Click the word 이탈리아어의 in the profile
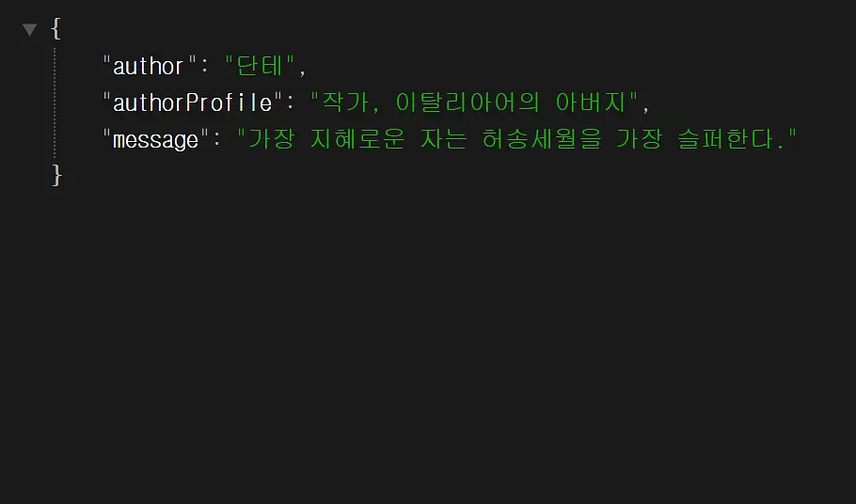 (468, 102)
